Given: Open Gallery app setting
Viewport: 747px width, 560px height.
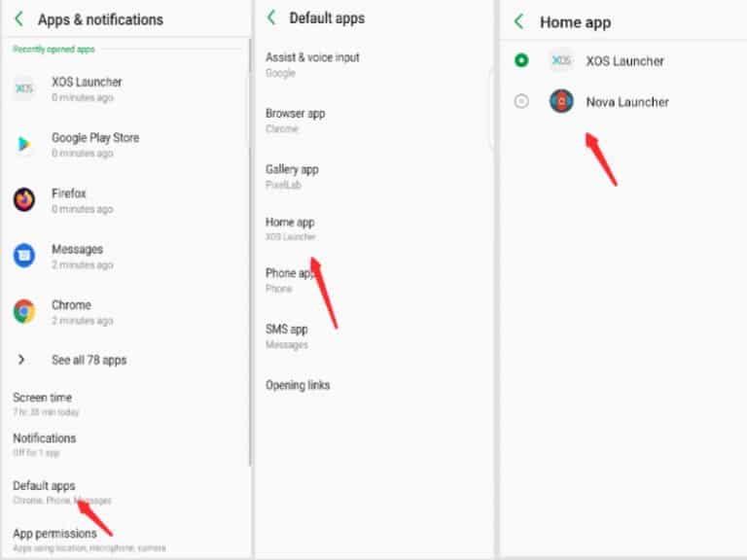Looking at the screenshot, I should [x=292, y=176].
